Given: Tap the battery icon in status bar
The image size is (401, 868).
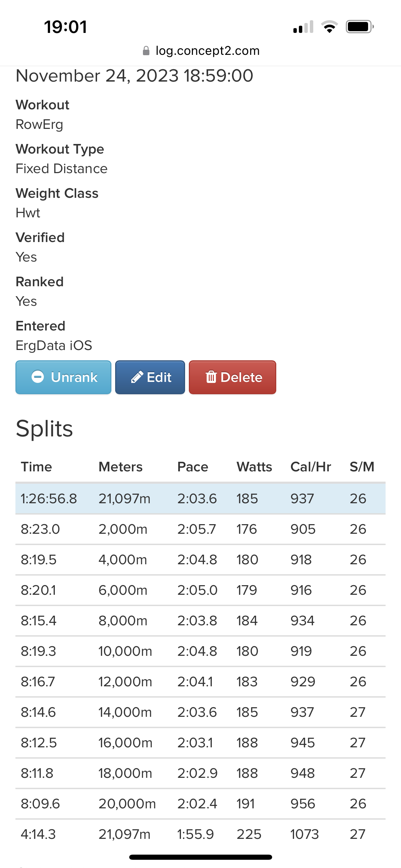Looking at the screenshot, I should [x=360, y=26].
